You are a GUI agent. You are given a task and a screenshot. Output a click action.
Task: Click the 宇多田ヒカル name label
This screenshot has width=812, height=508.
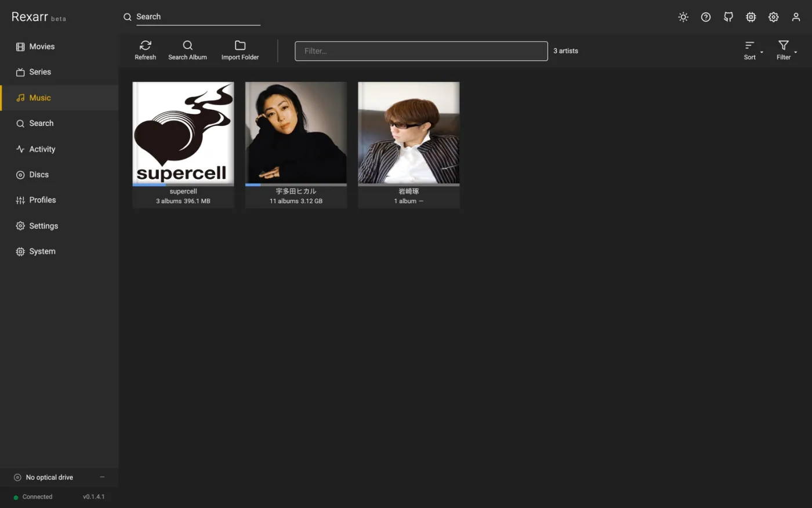click(296, 192)
